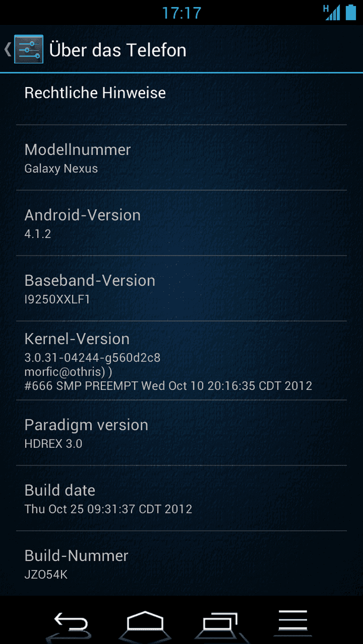
Task: Tap the Settings sliders icon in header
Action: [29, 49]
